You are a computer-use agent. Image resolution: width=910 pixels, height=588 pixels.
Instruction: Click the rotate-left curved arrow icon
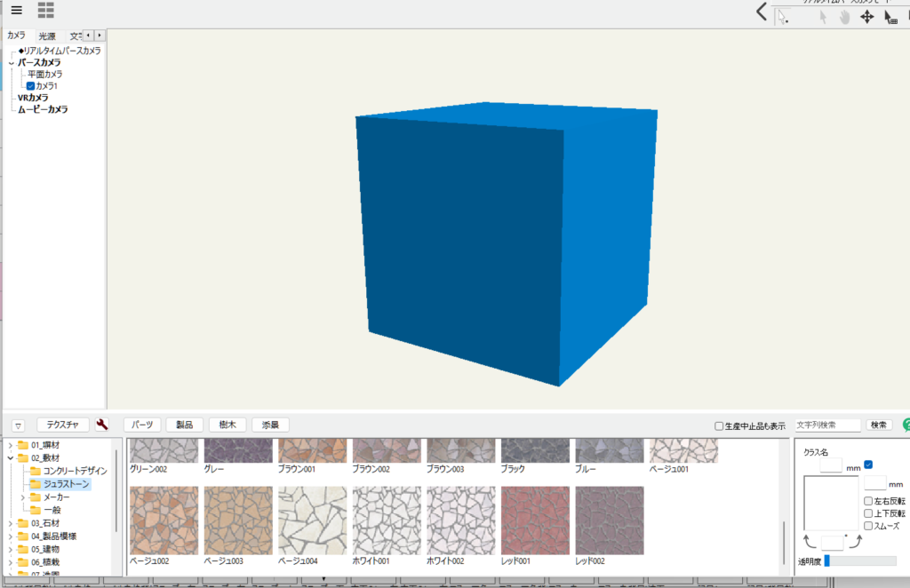809,541
